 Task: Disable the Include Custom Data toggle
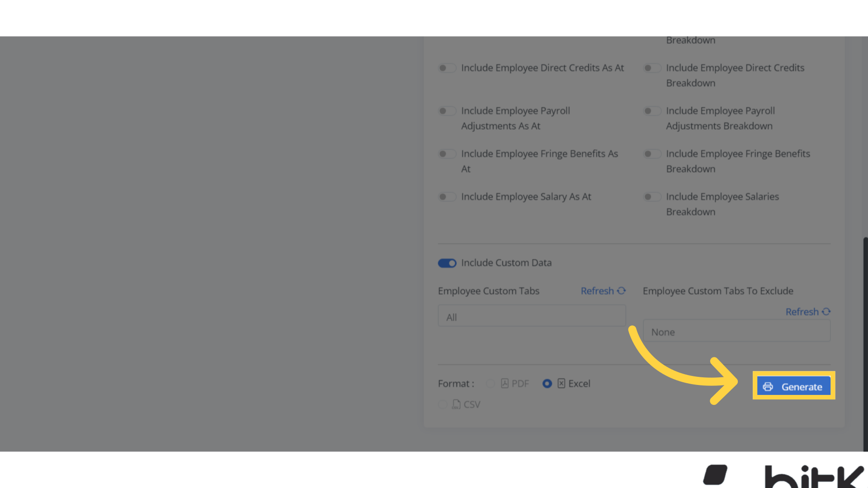447,263
